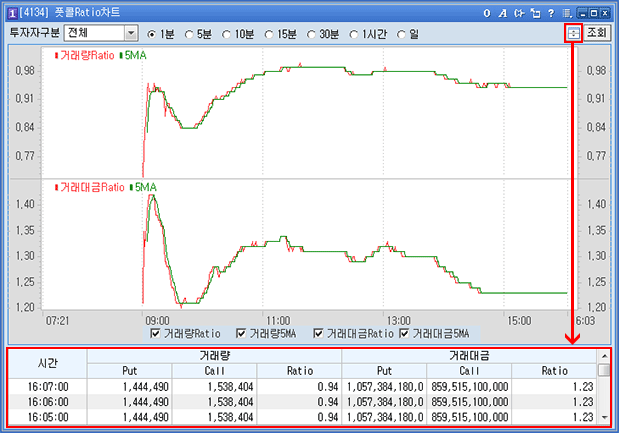Click the '0' icon in title bar
Image resolution: width=619 pixels, height=433 pixels.
[x=486, y=13]
